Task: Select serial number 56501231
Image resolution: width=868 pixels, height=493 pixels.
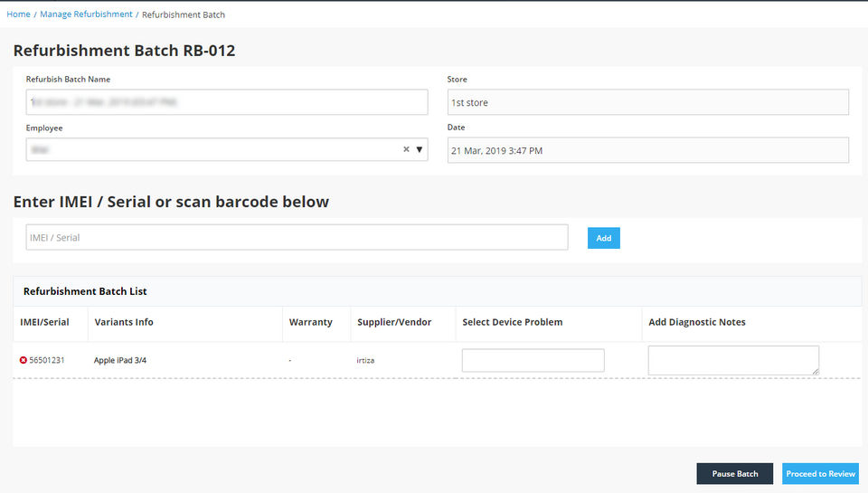Action: (x=46, y=360)
